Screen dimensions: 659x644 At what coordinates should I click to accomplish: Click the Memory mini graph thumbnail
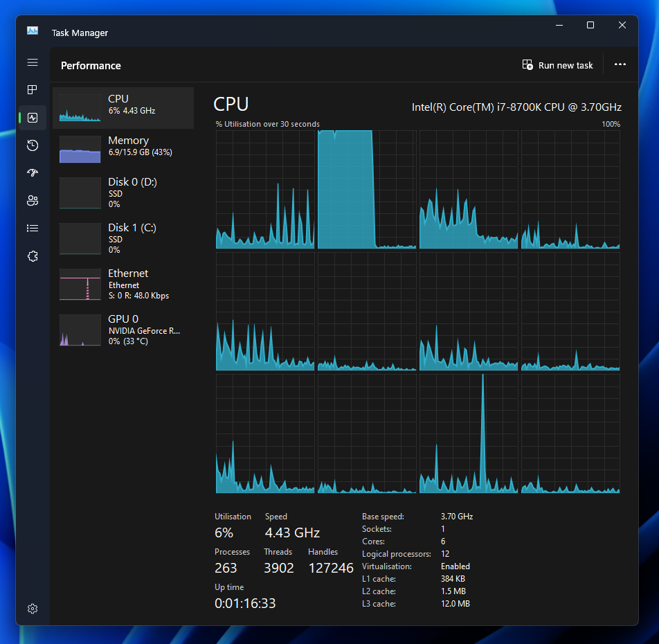[x=80, y=150]
